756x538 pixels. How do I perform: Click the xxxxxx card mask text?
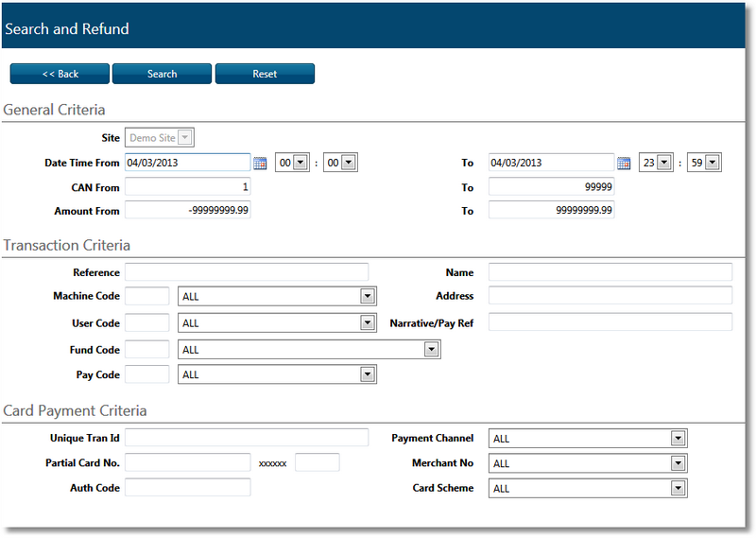pyautogui.click(x=272, y=463)
